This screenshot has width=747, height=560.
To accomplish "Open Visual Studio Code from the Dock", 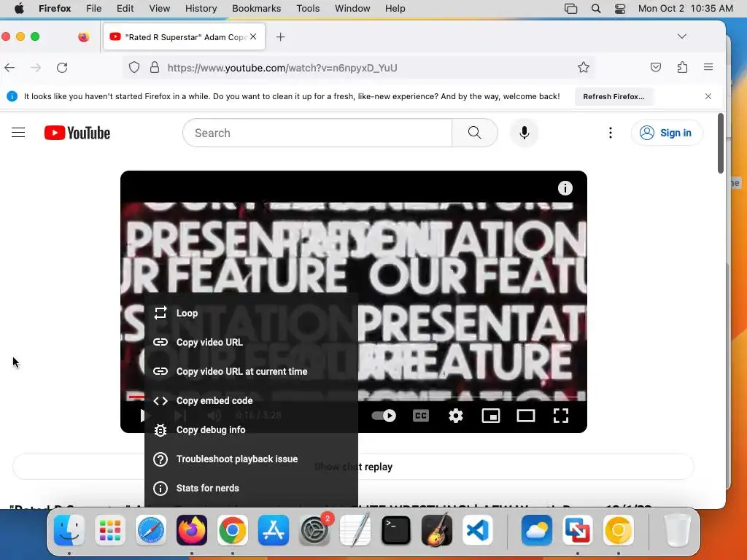I will coord(478,530).
